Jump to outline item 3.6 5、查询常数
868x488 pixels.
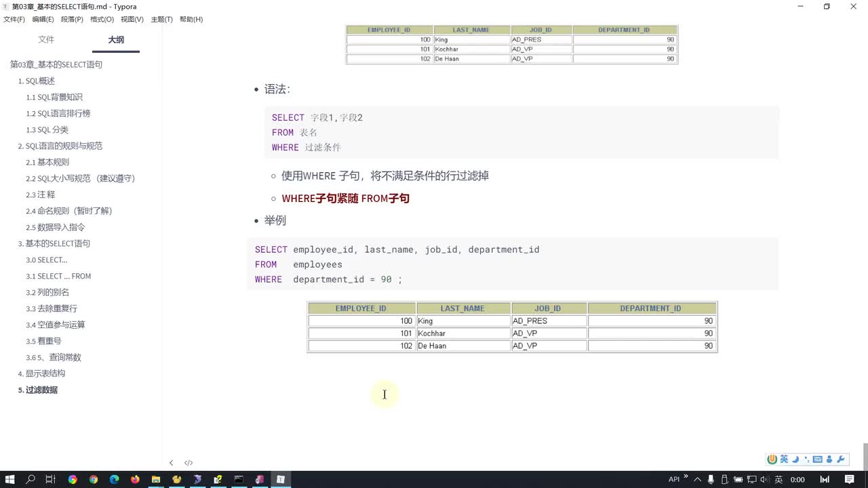(54, 357)
